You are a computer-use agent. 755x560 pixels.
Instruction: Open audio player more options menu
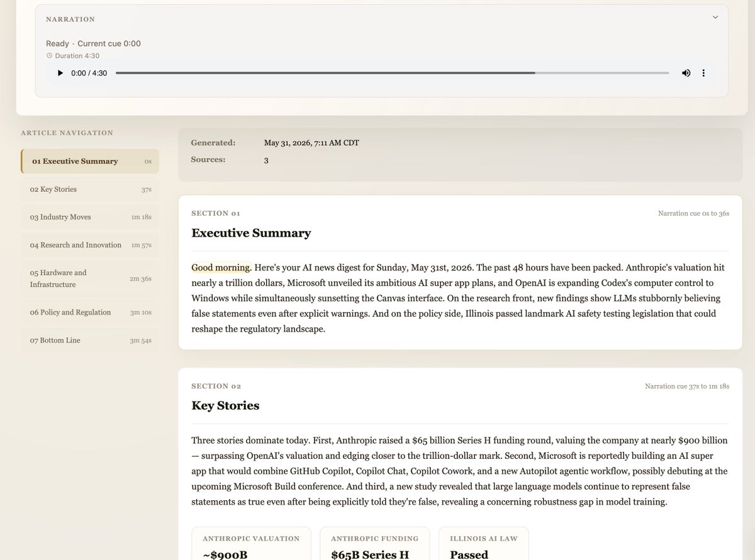703,73
